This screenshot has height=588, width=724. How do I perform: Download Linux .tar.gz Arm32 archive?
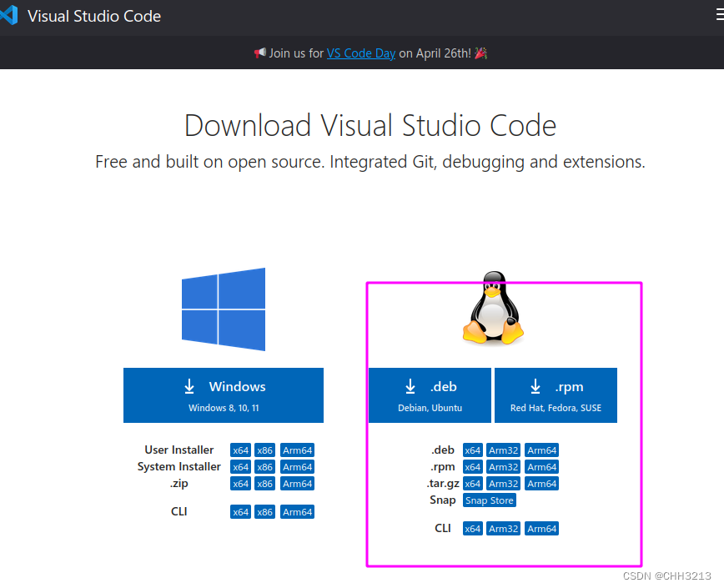[x=503, y=483]
